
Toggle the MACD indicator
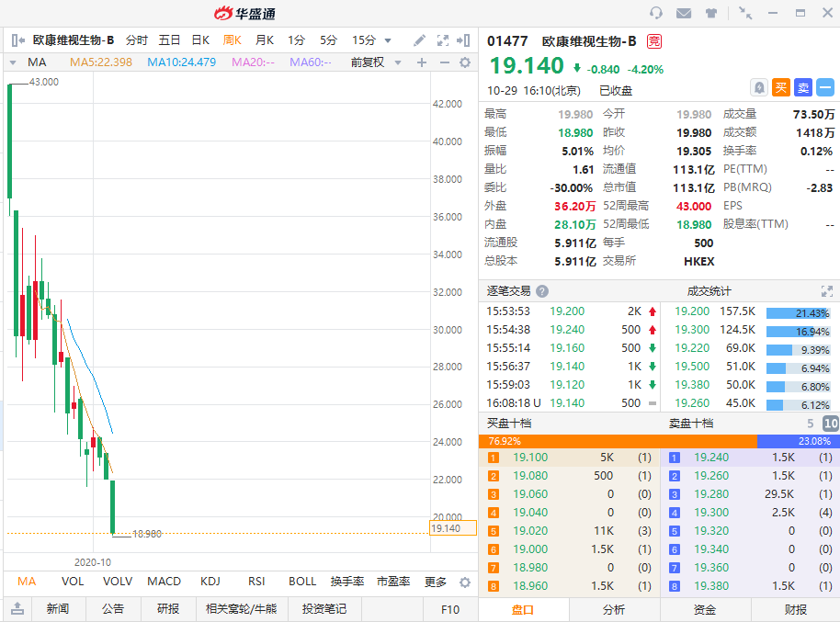[x=165, y=582]
